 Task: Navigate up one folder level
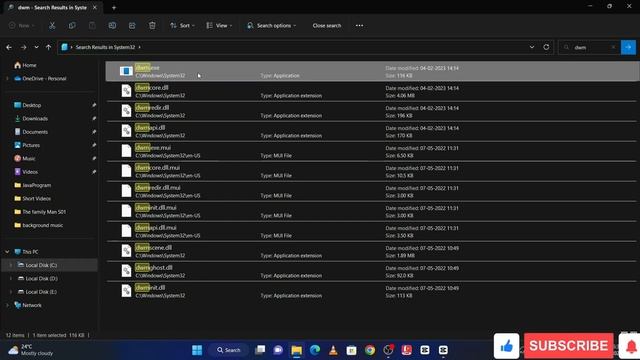[x=49, y=47]
